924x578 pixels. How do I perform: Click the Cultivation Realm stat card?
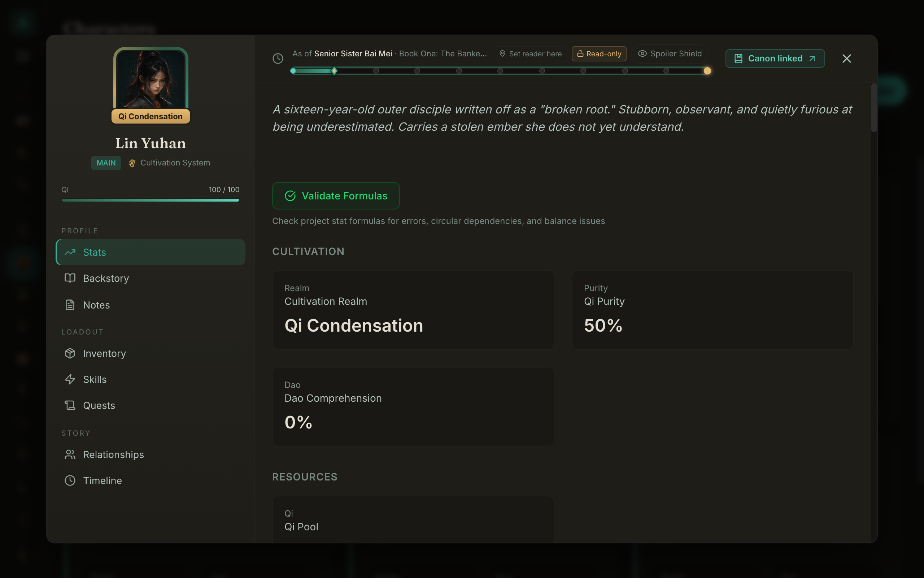click(x=413, y=310)
